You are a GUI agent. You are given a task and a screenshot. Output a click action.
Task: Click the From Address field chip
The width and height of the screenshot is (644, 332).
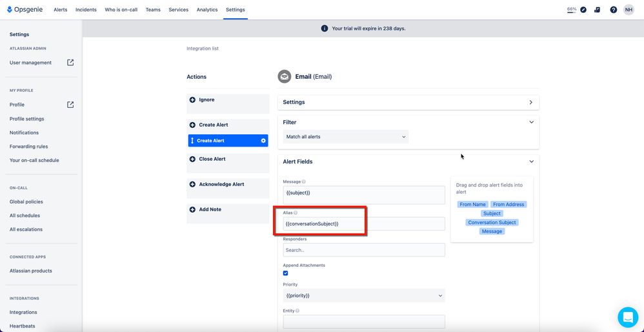click(508, 204)
